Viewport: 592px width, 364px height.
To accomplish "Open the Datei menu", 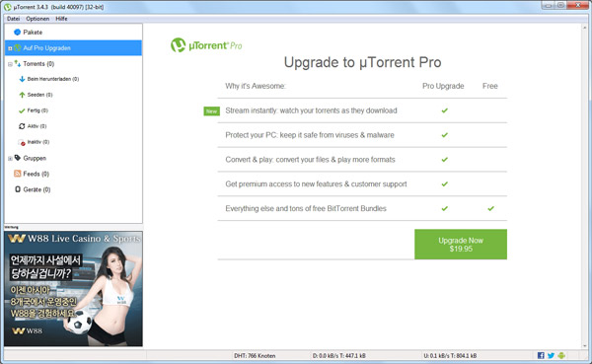I will pos(13,19).
